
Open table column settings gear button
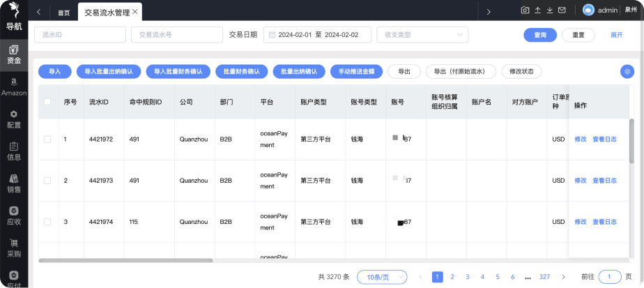coord(627,71)
